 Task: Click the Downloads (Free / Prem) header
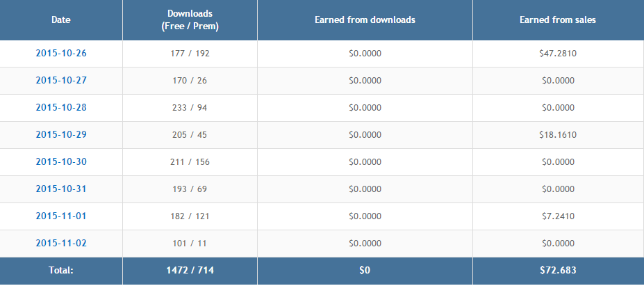click(x=190, y=19)
